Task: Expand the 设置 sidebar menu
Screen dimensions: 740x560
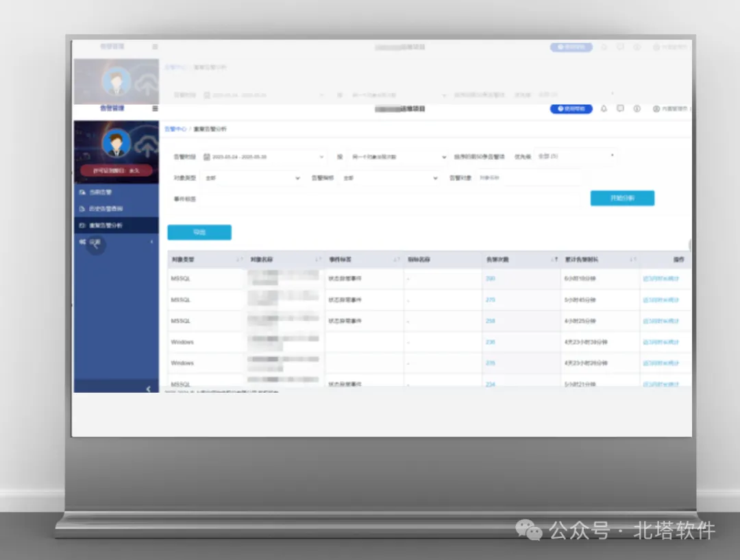Action: pyautogui.click(x=116, y=242)
